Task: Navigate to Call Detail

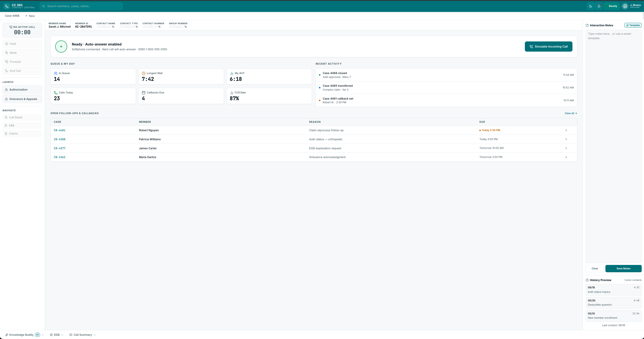Action: coord(22,117)
